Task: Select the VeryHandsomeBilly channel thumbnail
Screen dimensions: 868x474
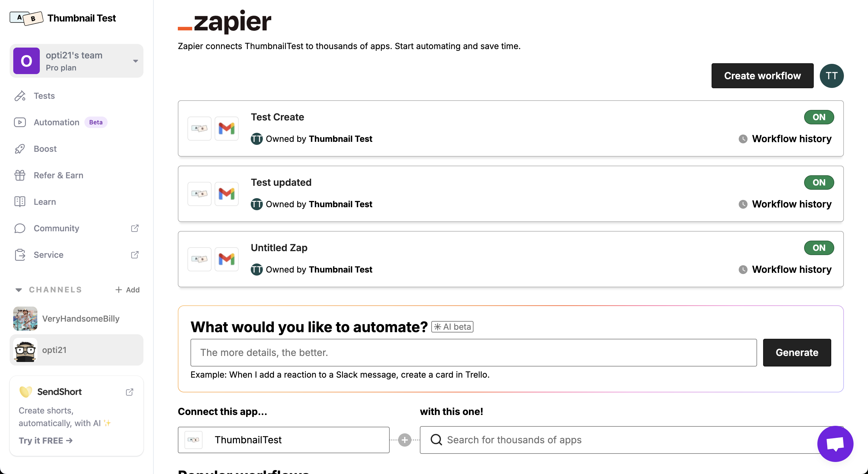Action: [25, 319]
